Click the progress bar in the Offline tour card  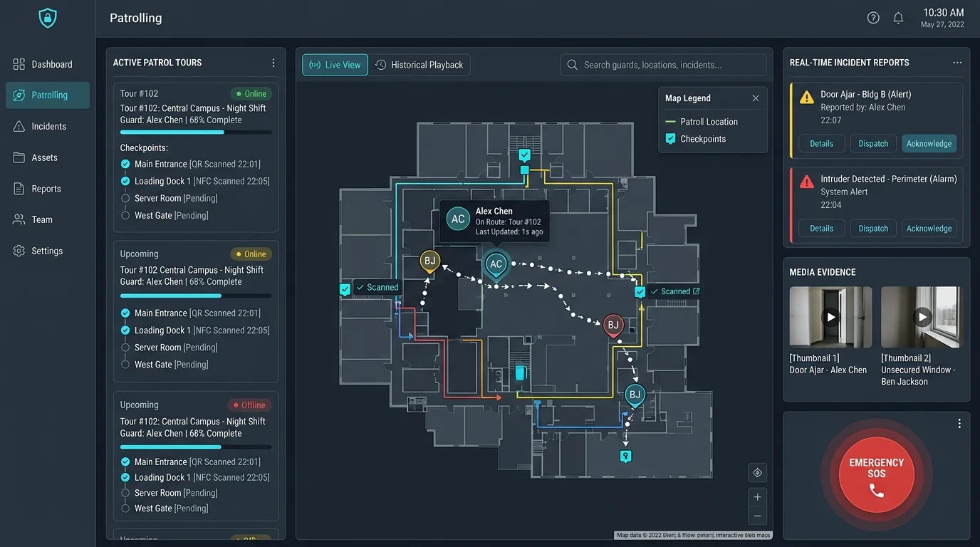point(196,447)
